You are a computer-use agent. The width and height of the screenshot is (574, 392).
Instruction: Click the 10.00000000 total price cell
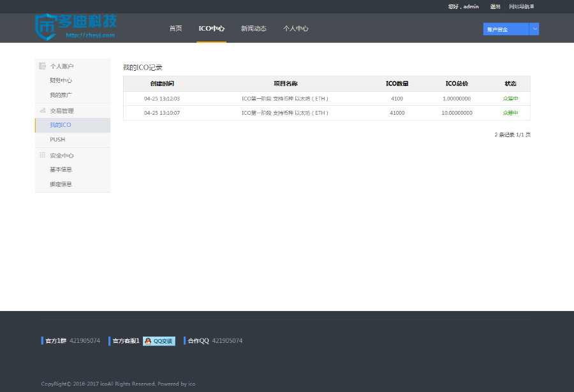[x=457, y=113]
